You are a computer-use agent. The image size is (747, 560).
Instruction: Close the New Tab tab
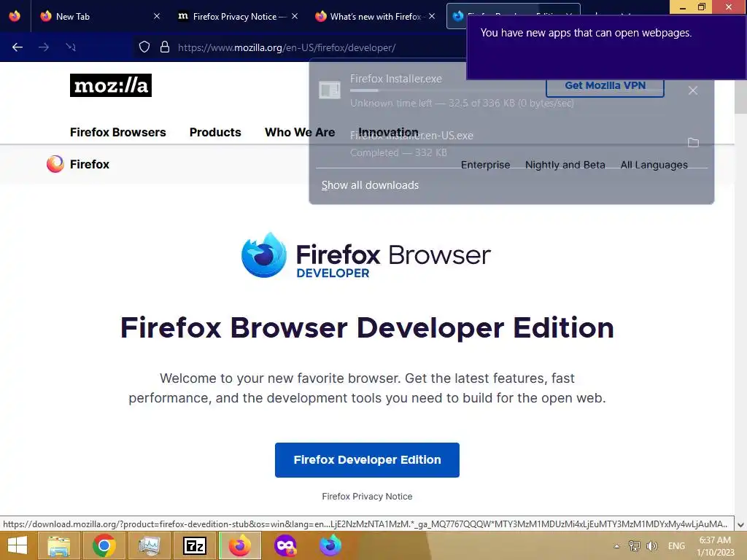coord(157,16)
